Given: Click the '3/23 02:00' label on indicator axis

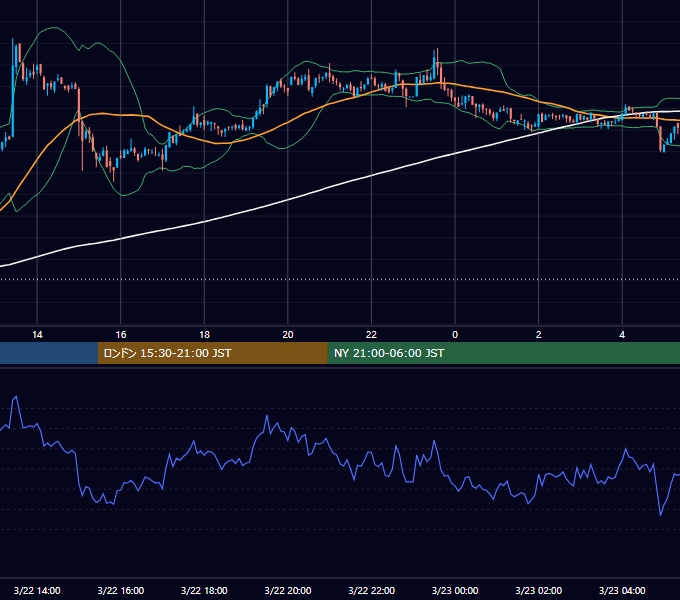Looking at the screenshot, I should point(539,590).
